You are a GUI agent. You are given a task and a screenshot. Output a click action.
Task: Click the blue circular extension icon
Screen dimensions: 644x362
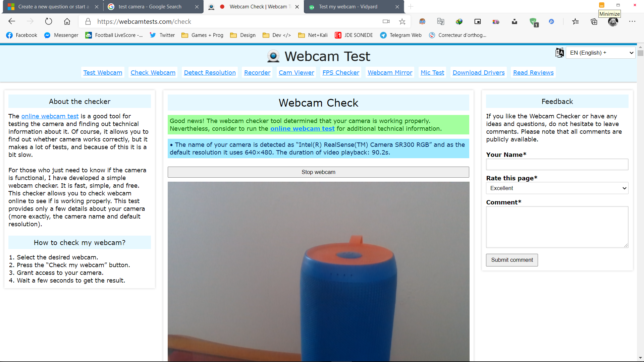pyautogui.click(x=551, y=21)
